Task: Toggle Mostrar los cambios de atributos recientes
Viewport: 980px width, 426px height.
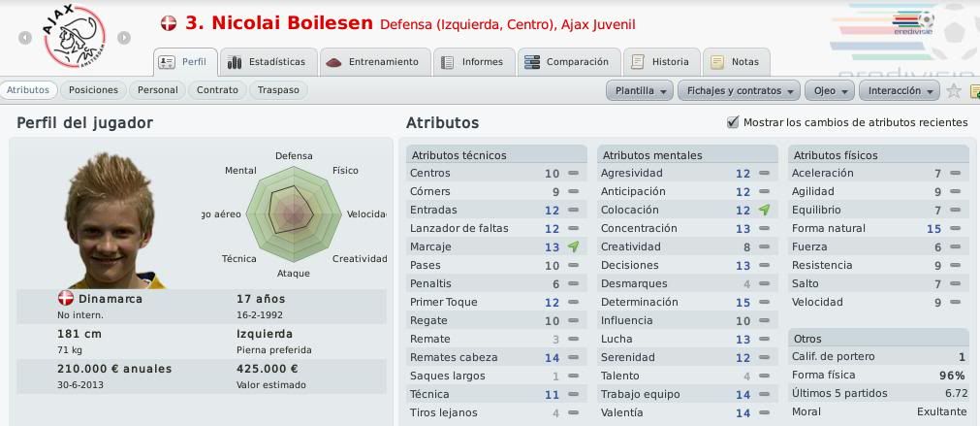Action: tap(733, 122)
